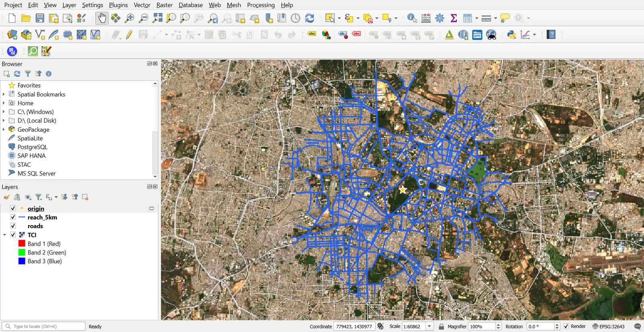
Task: Click Toggle Editing pencil icon
Action: tap(129, 35)
